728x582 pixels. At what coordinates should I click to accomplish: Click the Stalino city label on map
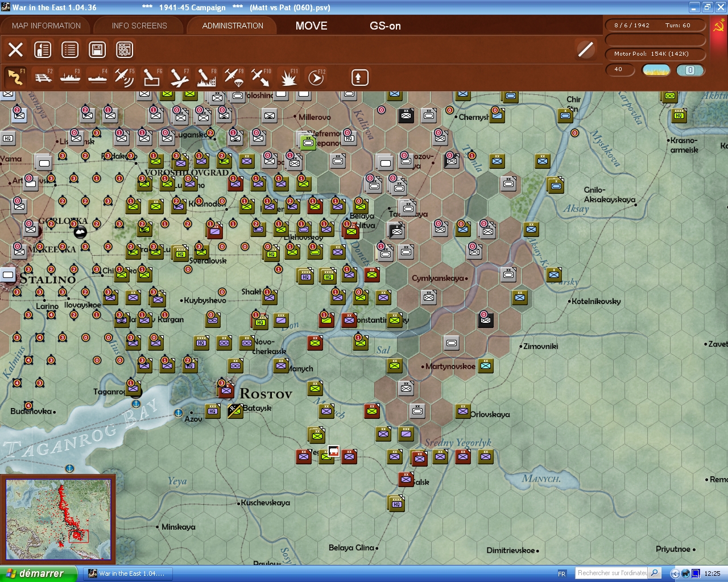[x=48, y=279]
